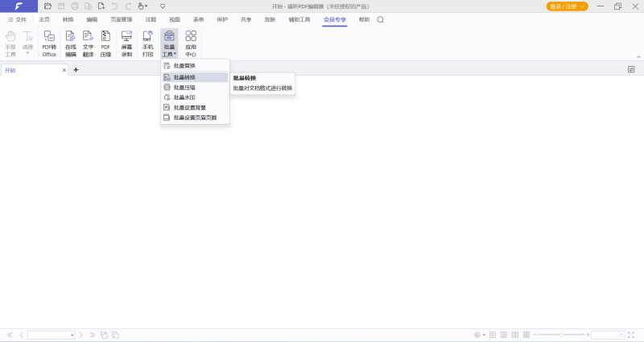Add a new tab with plus button
This screenshot has height=342, width=644.
pyautogui.click(x=76, y=70)
